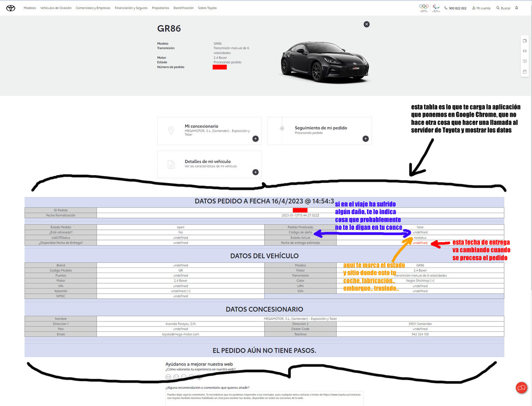Open the notifications bell
Viewport: 532px width, 406px height.
coord(516,8)
